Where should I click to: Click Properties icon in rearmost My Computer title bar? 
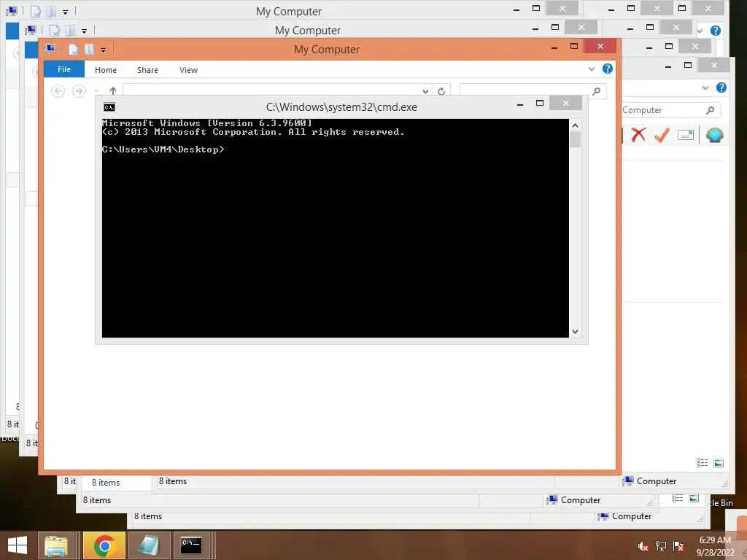click(36, 12)
